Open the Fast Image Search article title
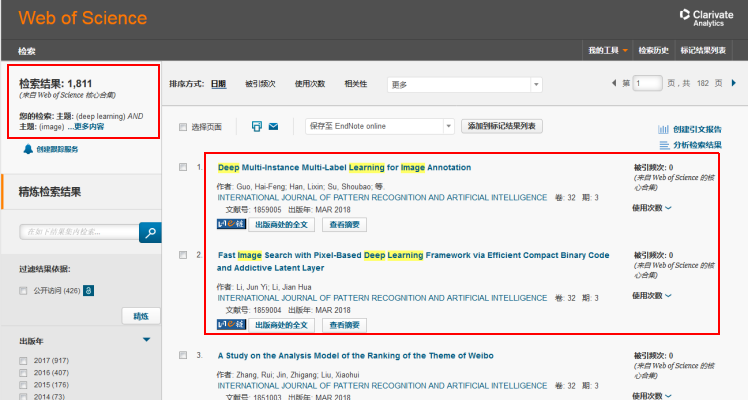The width and height of the screenshot is (748, 400). click(413, 261)
